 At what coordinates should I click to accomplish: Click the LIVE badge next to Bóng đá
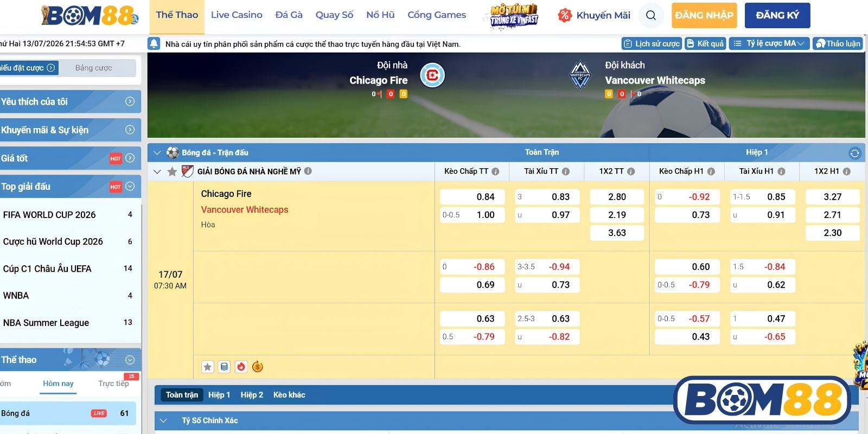point(99,413)
